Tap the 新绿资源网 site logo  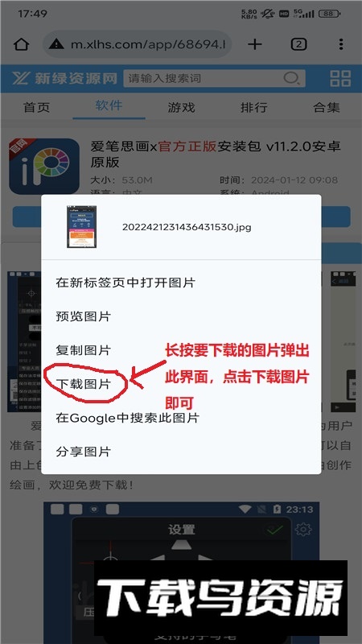64,78
